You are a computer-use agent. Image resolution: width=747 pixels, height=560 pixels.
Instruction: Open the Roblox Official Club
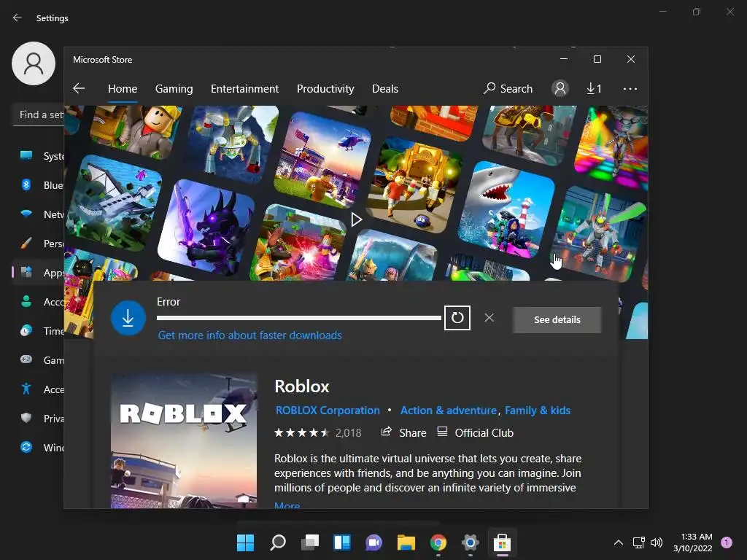coord(475,432)
